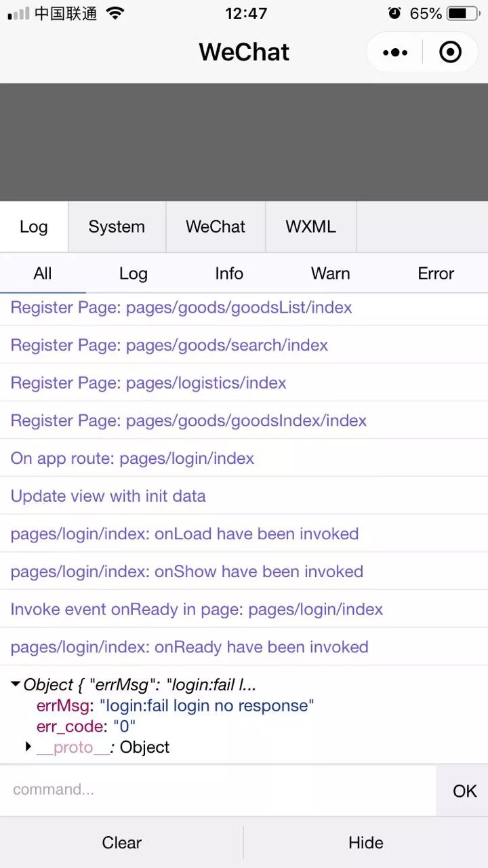Viewport: 488px width, 868px height.
Task: Filter logs by Error level
Action: [436, 273]
